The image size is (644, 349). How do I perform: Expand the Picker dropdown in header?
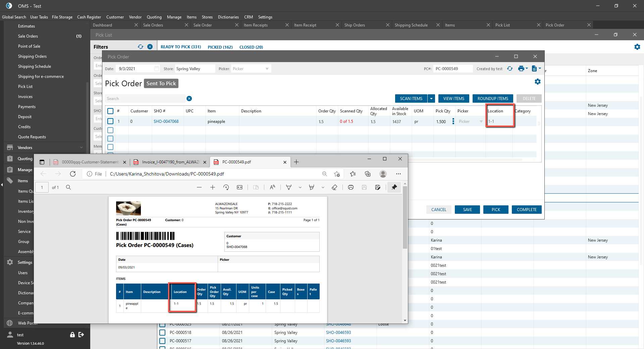click(x=267, y=69)
